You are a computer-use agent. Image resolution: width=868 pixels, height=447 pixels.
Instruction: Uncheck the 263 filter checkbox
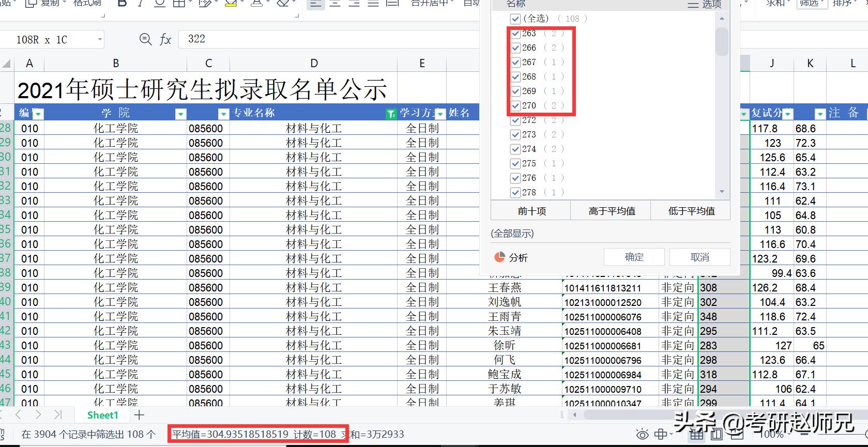pos(515,34)
